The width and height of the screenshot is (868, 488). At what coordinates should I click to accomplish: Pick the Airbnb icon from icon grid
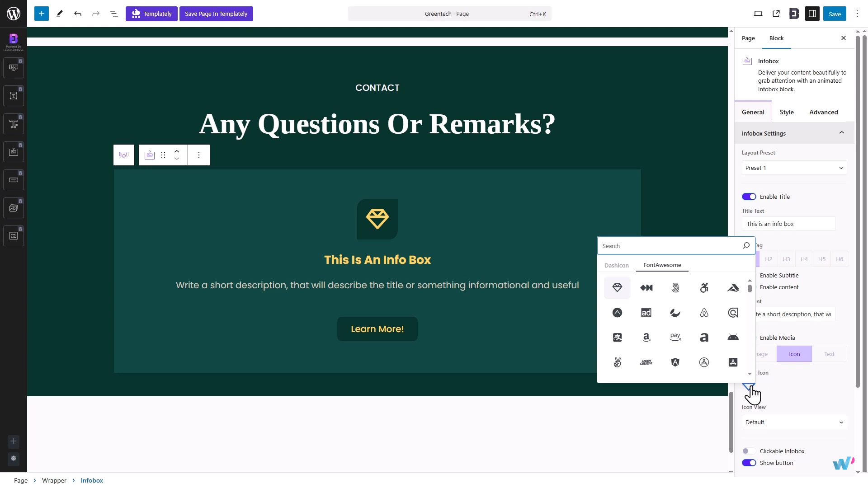coord(704,313)
